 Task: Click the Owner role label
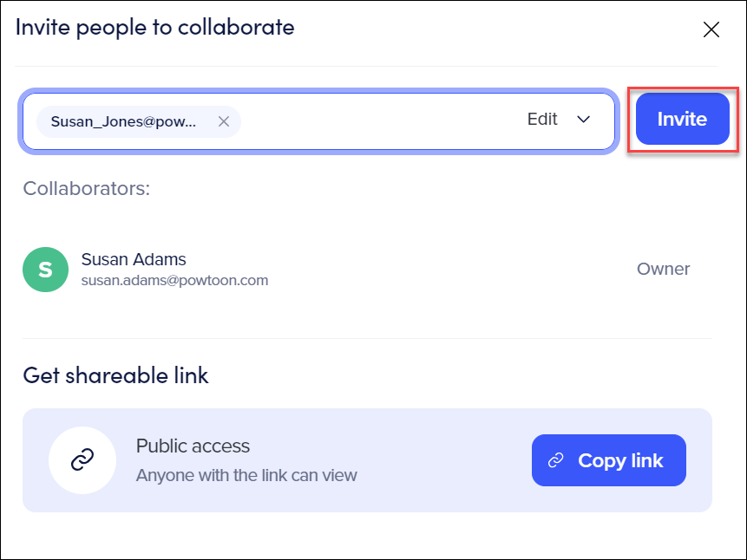pos(663,269)
